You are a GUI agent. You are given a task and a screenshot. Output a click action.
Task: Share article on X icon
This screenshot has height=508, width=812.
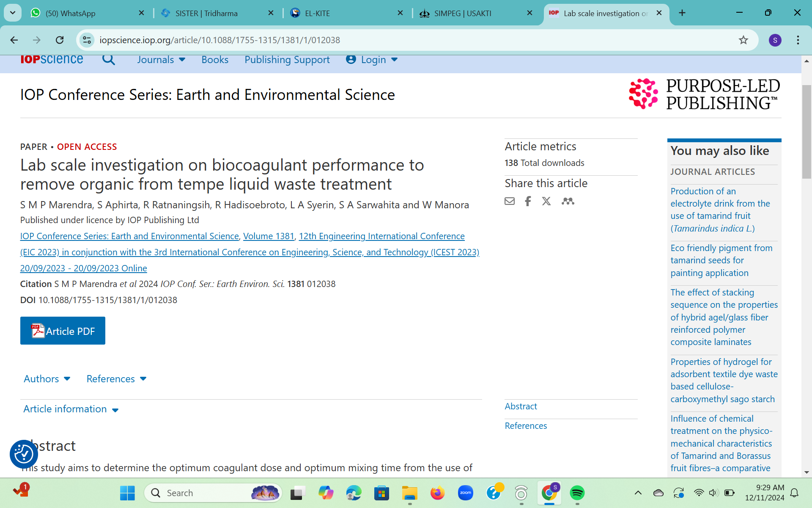pyautogui.click(x=546, y=201)
